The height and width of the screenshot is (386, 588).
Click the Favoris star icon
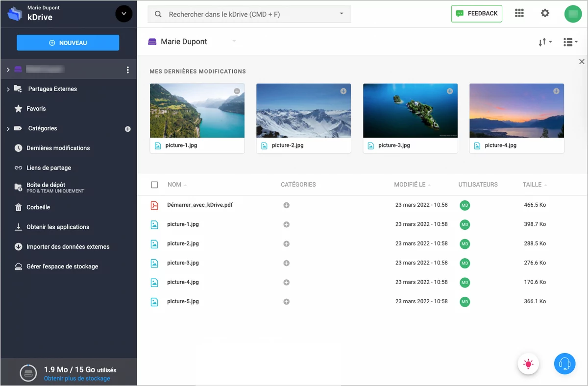click(18, 109)
